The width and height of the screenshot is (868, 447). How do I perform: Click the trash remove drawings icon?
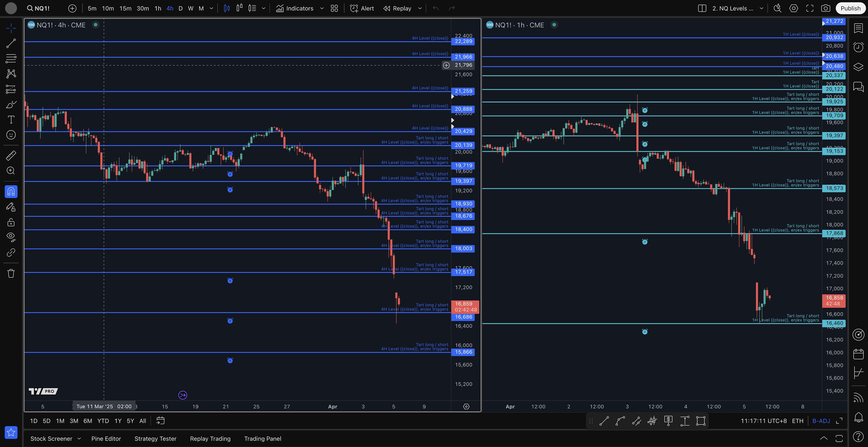(x=11, y=273)
